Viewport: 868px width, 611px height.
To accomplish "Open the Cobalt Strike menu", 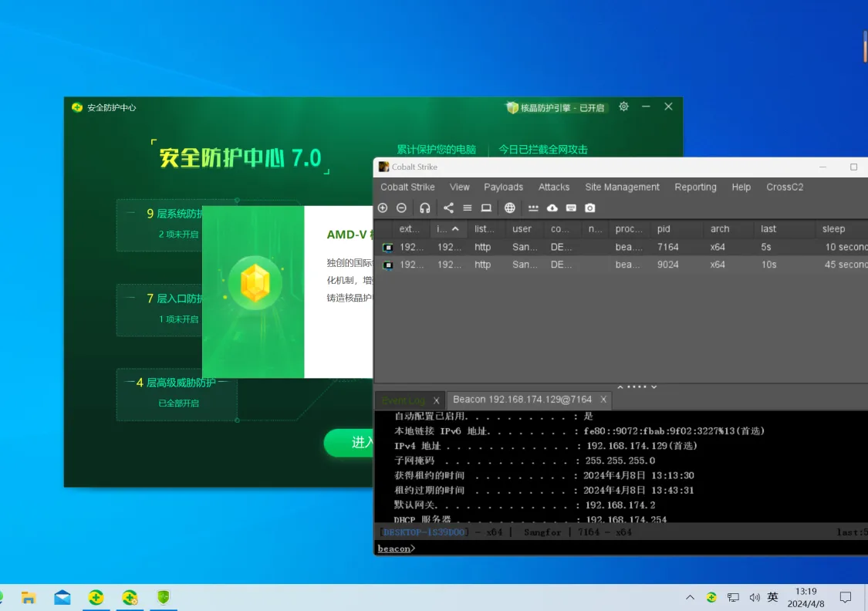I will (407, 187).
